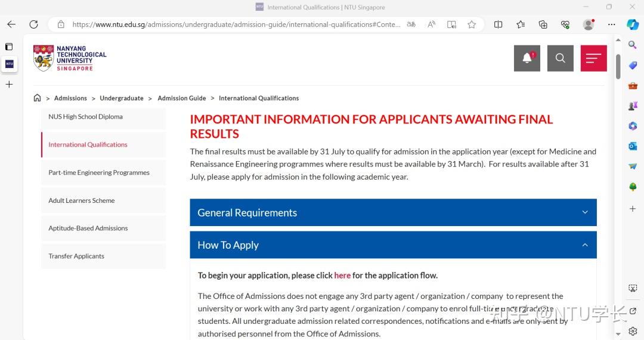Click the browser address bar
The height and width of the screenshot is (340, 644).
(236, 24)
